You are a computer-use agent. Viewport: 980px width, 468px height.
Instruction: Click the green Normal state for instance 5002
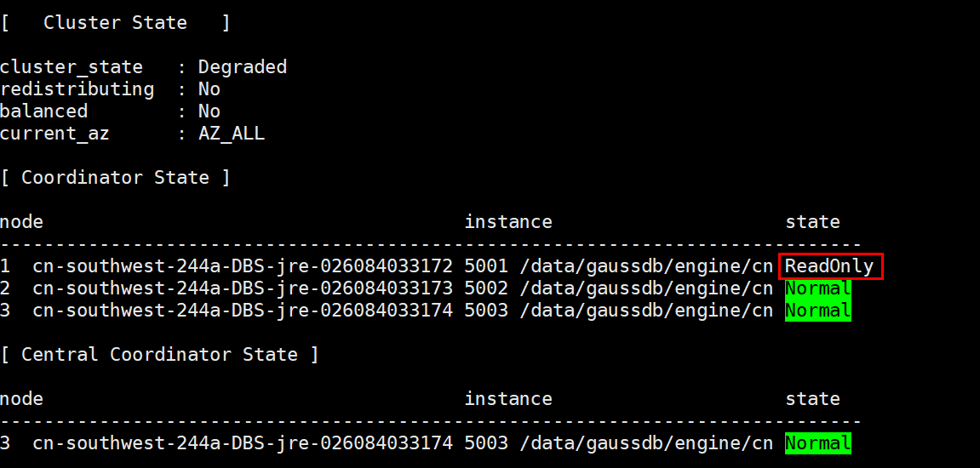818,288
